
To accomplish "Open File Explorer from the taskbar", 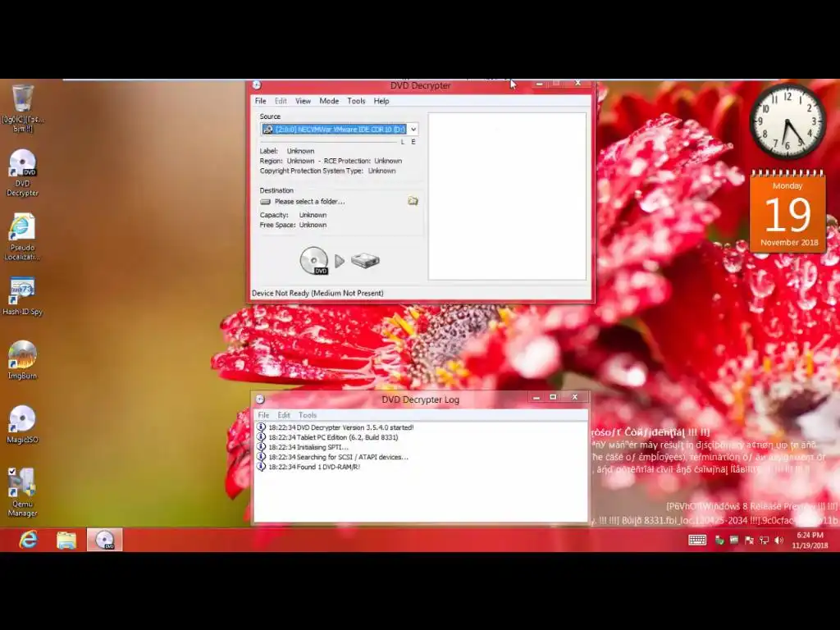I will pos(66,540).
